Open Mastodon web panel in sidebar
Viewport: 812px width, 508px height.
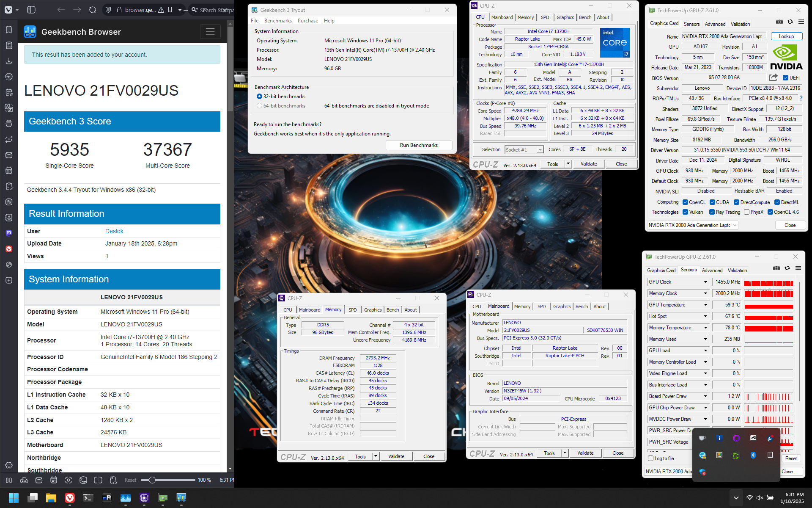9,233
